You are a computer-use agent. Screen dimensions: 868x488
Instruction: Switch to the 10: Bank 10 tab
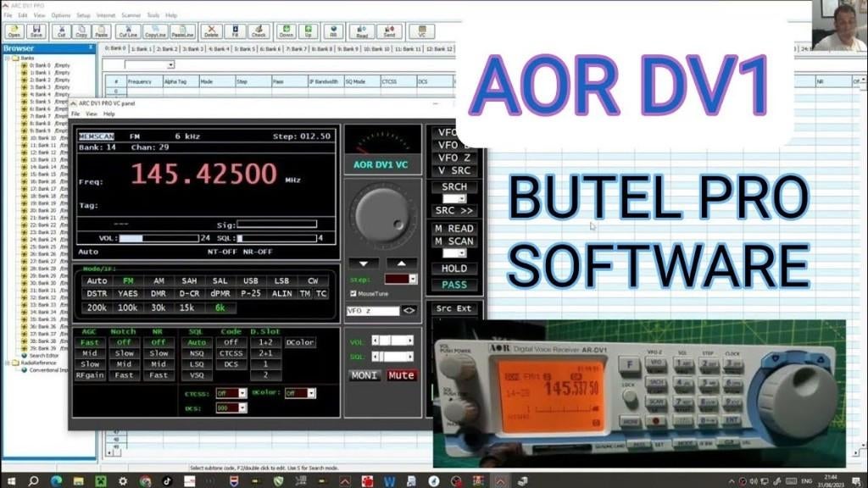pyautogui.click(x=376, y=48)
